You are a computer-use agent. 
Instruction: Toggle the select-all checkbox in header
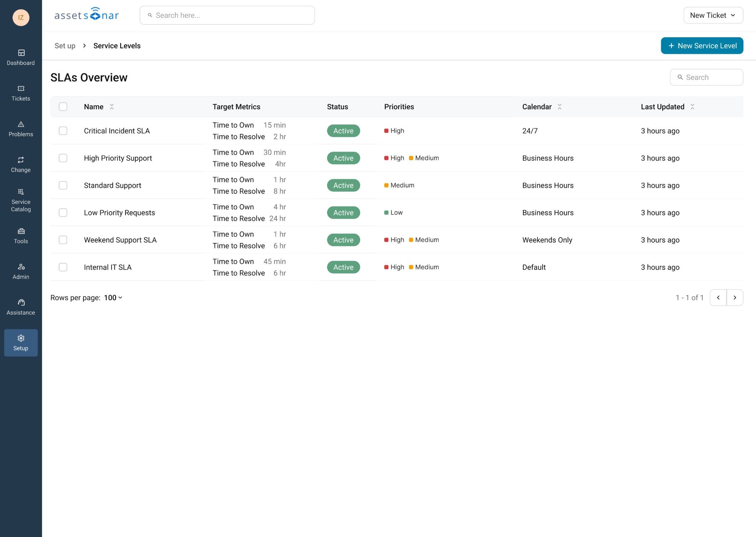click(x=63, y=107)
